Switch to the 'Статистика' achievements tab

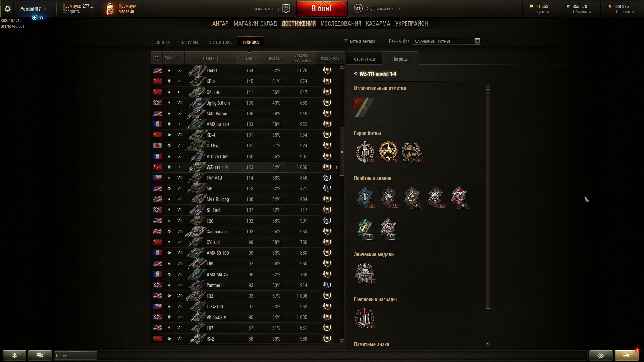point(220,42)
